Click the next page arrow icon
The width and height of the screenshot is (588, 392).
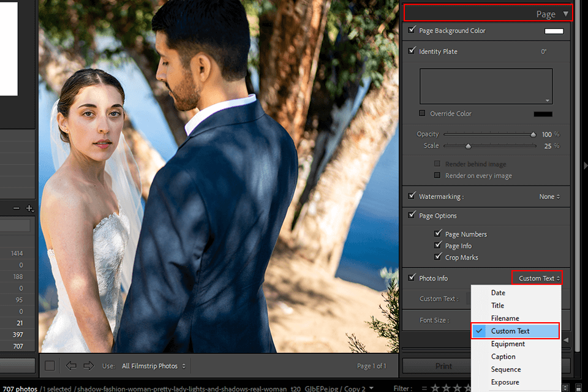coord(89,366)
